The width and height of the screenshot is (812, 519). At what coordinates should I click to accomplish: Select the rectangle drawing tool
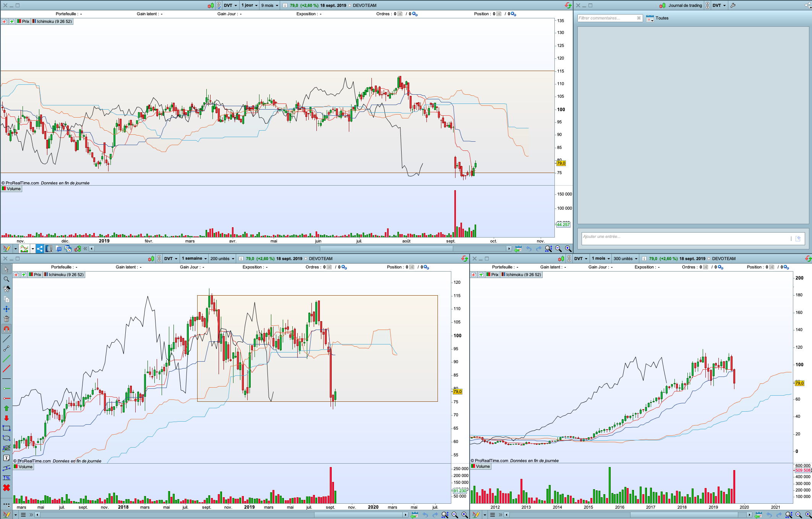pos(6,428)
